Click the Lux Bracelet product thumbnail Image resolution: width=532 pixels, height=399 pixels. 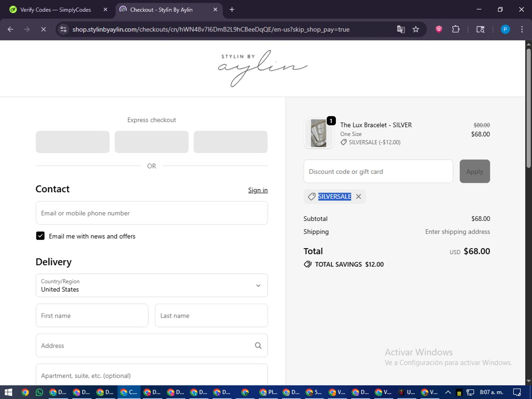pos(318,133)
